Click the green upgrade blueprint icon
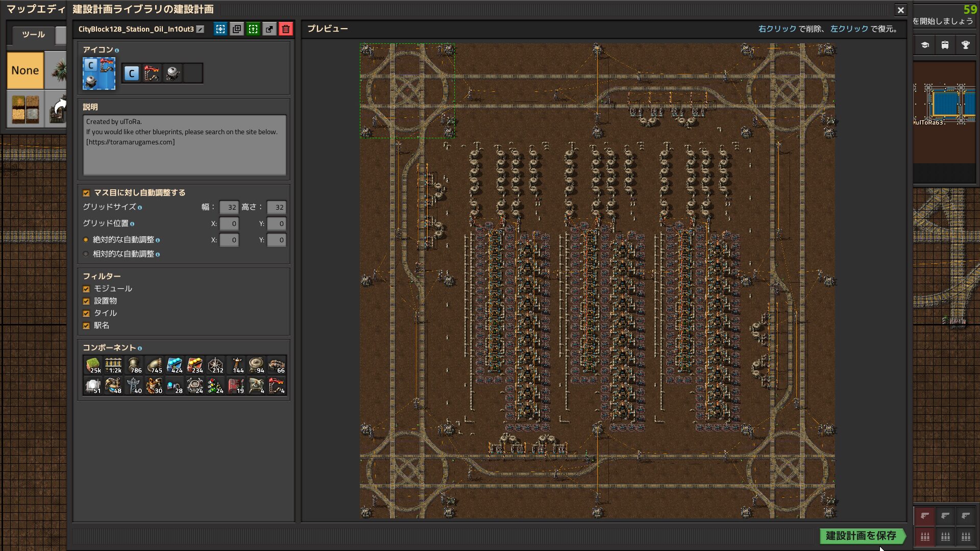This screenshot has height=551, width=980. [253, 29]
